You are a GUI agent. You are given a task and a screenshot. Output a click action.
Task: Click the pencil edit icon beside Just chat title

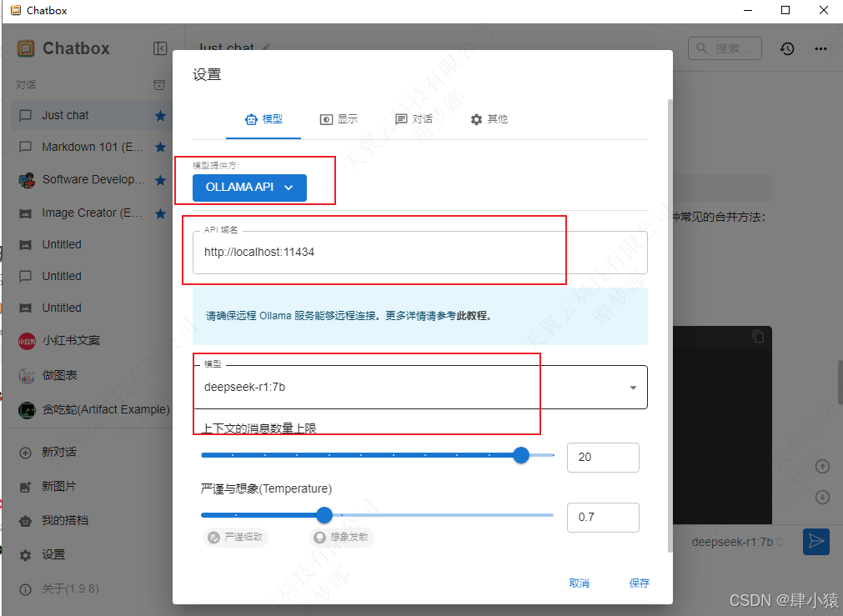[266, 48]
